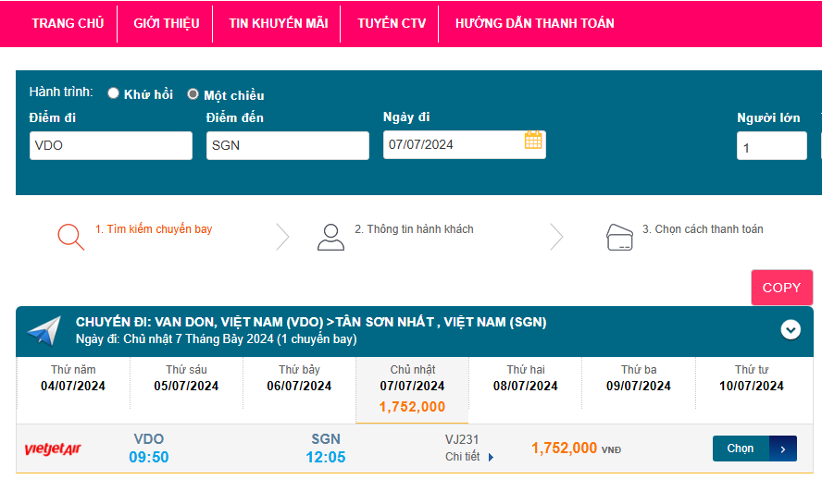Click the arrow on the Chọn button
822x504 pixels.
click(x=783, y=449)
